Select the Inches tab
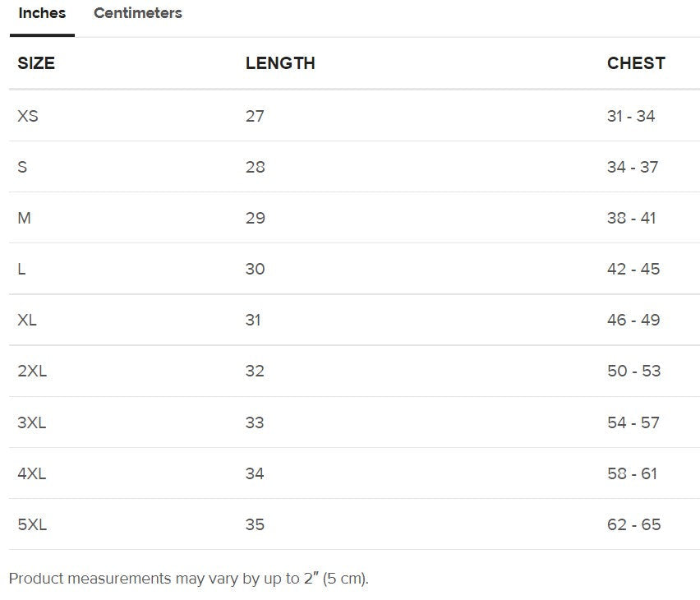 42,13
